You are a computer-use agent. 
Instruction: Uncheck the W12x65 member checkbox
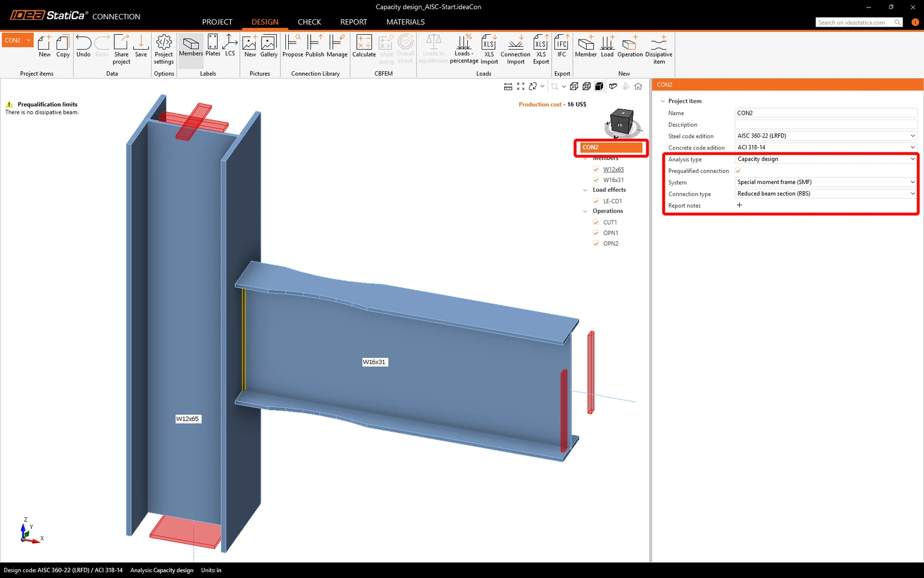(596, 169)
